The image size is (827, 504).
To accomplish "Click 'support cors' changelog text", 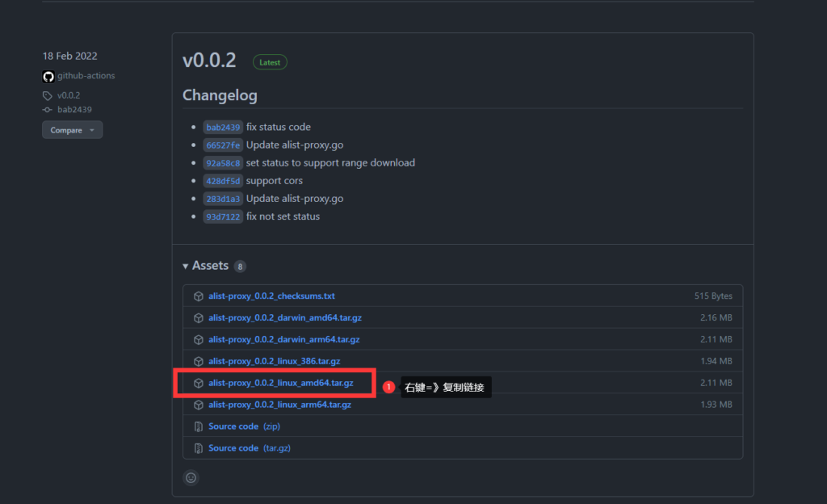I will point(275,181).
